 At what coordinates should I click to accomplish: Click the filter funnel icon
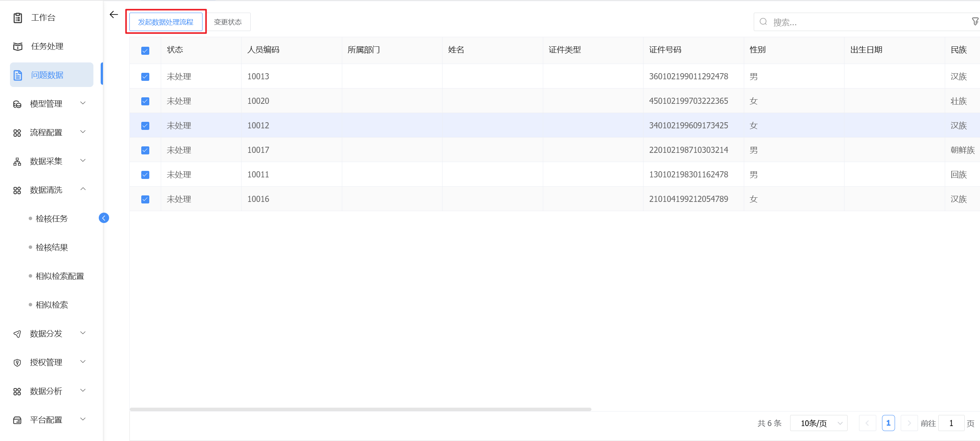pos(975,22)
